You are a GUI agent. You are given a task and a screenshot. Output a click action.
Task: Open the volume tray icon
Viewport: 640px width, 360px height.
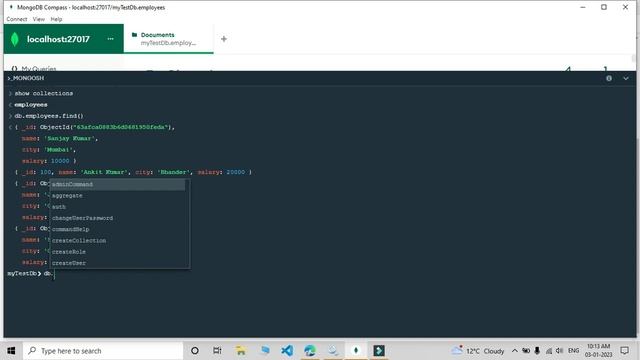[x=560, y=351]
